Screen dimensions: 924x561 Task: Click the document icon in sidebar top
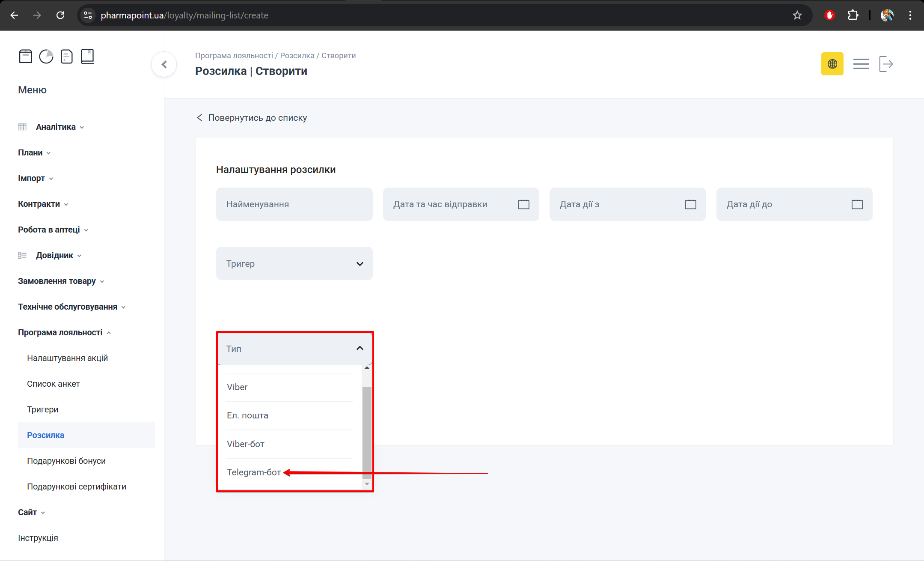pyautogui.click(x=67, y=57)
